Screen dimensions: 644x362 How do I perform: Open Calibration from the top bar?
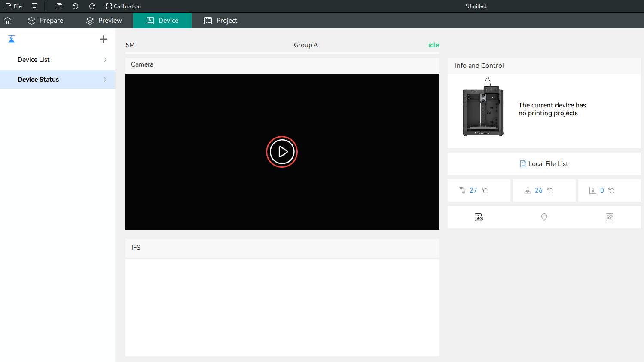click(x=123, y=6)
